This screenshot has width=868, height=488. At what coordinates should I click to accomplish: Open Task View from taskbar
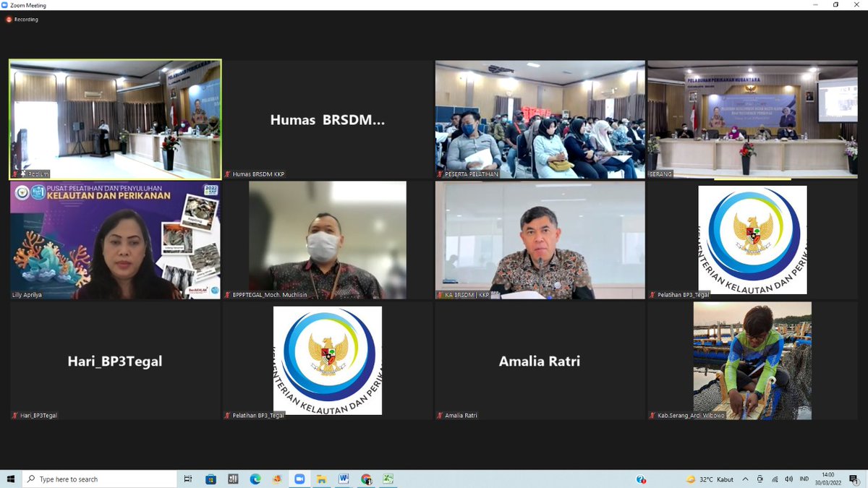point(188,479)
